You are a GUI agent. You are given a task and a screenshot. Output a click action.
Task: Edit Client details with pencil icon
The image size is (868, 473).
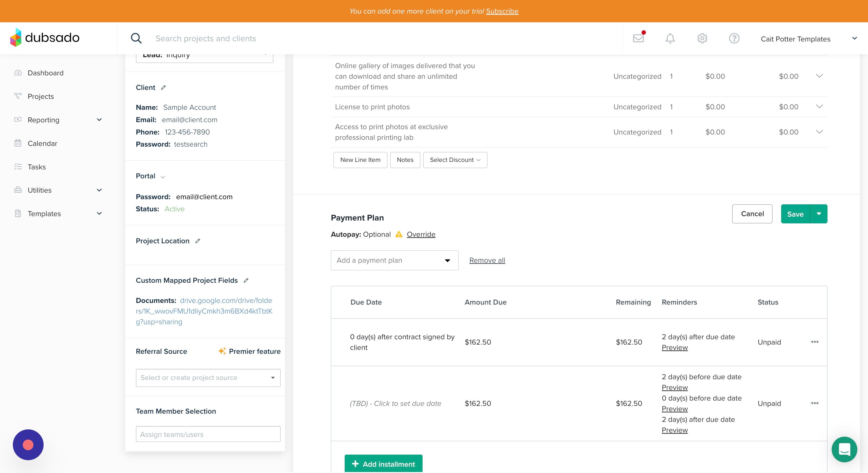click(x=163, y=88)
